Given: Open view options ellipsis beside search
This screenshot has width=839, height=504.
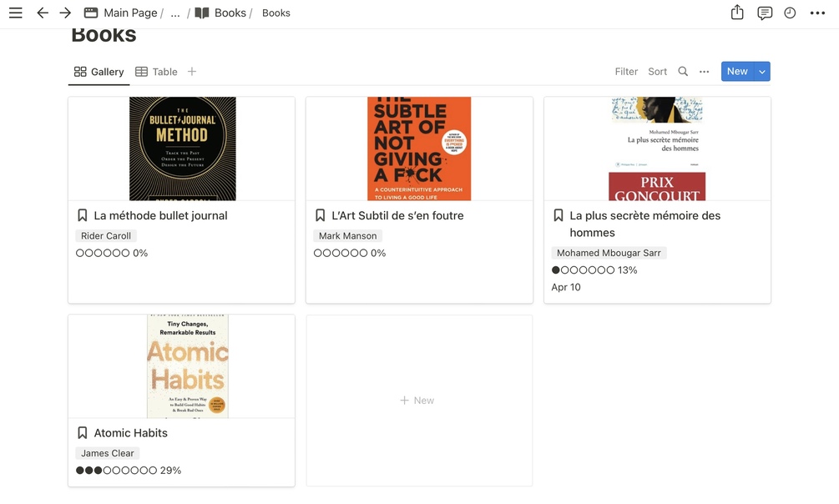Looking at the screenshot, I should pyautogui.click(x=705, y=72).
